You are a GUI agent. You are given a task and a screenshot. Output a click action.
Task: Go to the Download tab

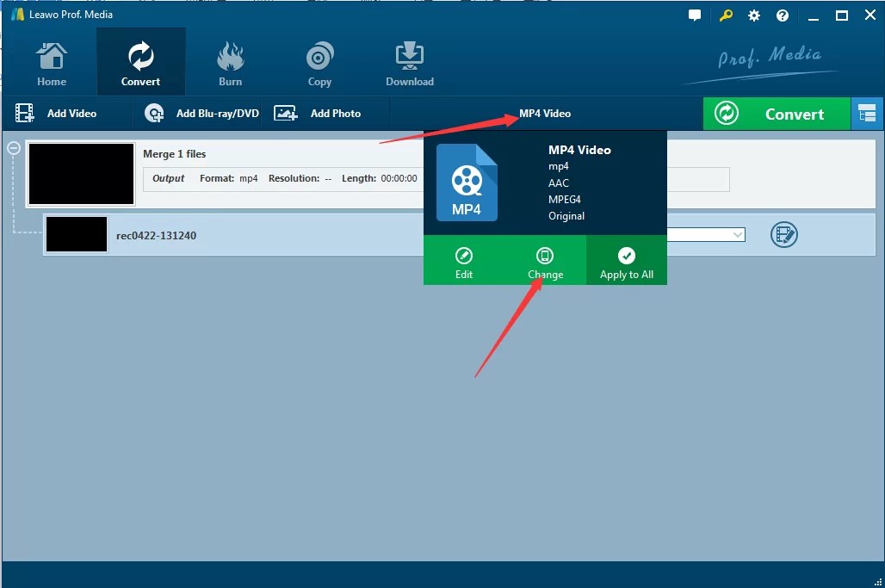click(x=409, y=61)
